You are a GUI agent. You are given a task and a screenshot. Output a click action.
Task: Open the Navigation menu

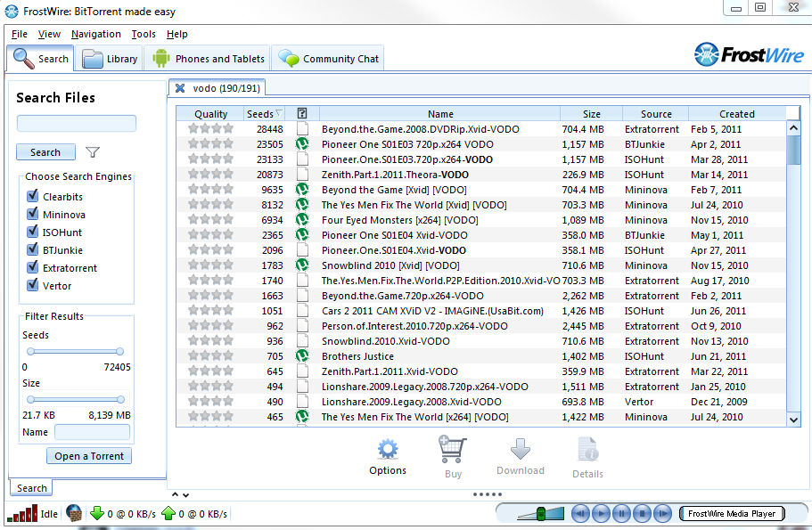(x=95, y=34)
